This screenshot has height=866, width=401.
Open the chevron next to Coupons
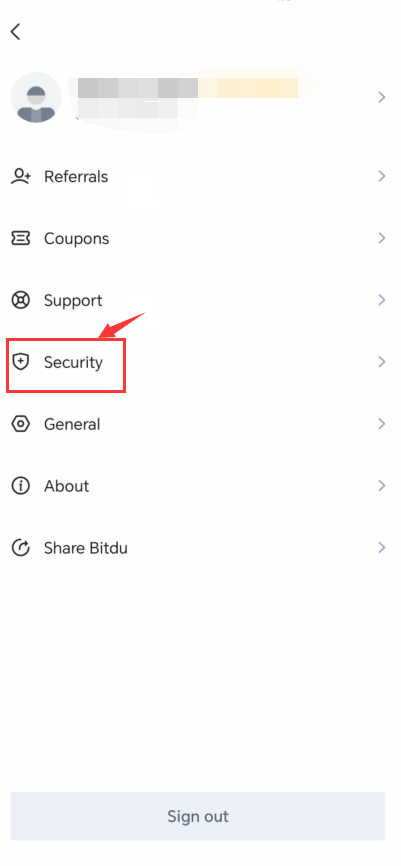(x=381, y=238)
